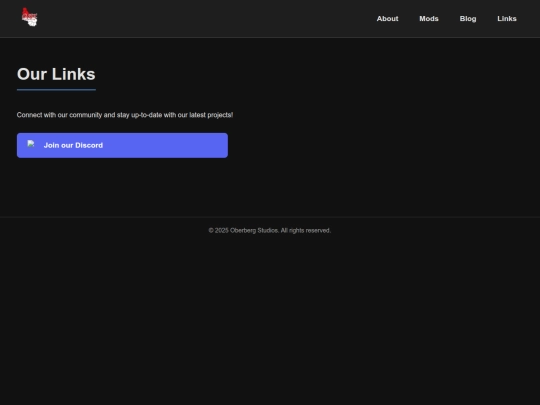Click the Discord icon in the button
Viewport: 540px width, 405px height.
(x=31, y=144)
